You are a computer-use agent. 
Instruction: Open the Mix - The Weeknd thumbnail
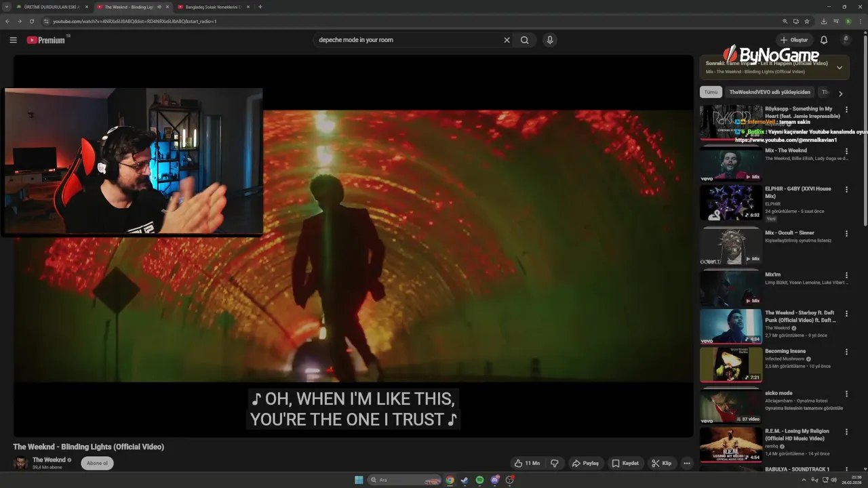coord(731,165)
